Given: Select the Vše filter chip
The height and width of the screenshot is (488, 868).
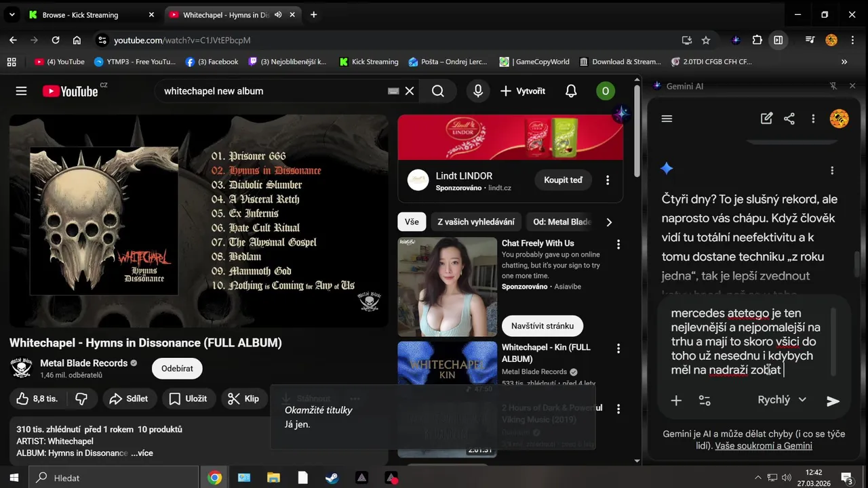Looking at the screenshot, I should pos(412,222).
